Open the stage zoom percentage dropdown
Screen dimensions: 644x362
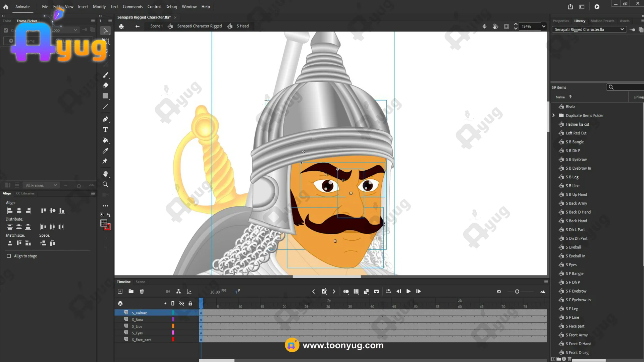(x=543, y=26)
